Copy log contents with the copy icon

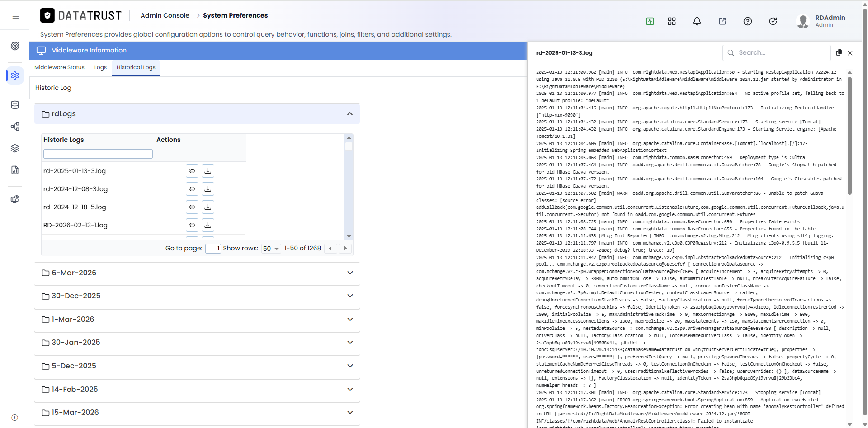pos(839,52)
